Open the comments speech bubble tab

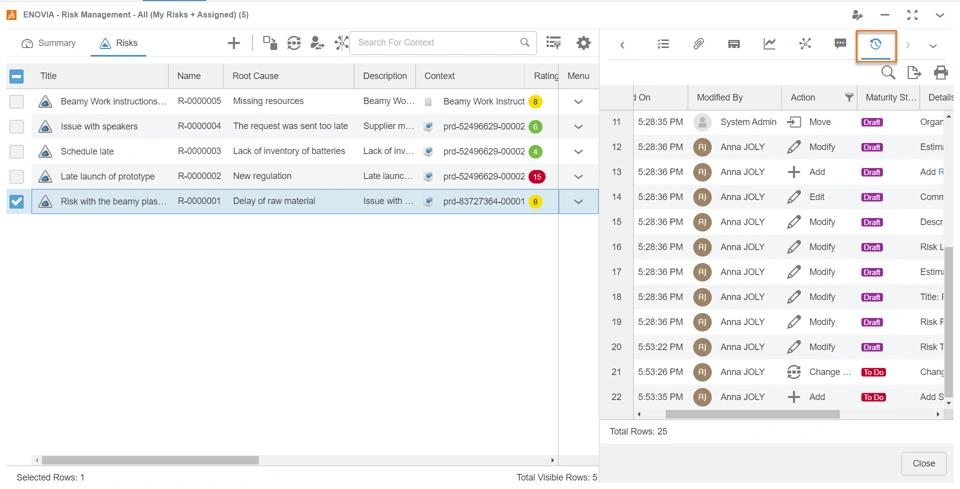click(x=841, y=43)
